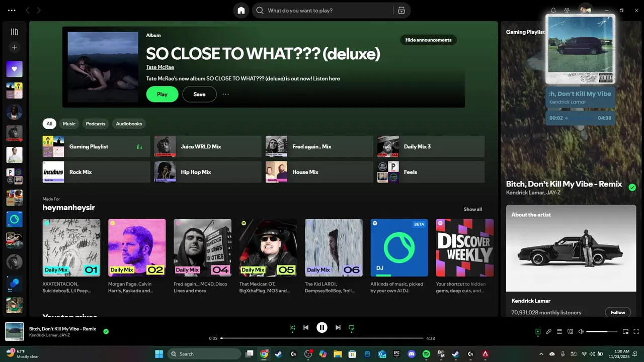Select the All filter chip
This screenshot has height=362, width=644.
49,124
